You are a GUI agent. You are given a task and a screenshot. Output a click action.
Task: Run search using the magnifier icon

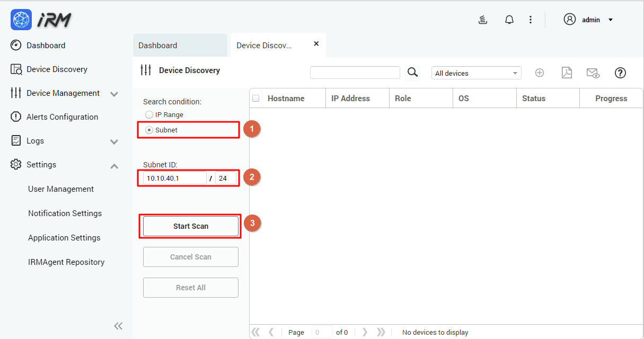[x=412, y=73]
